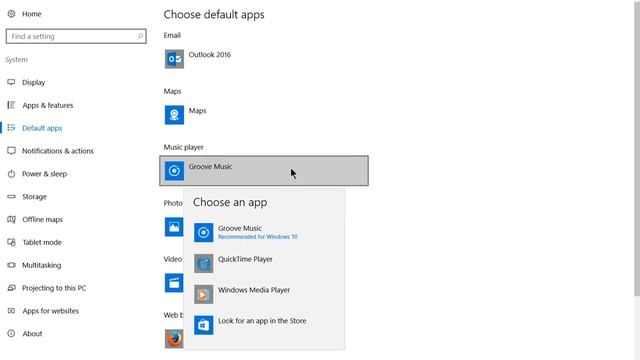Click the Apps for websites icon
Viewport: 640px width, 360px height.
[x=11, y=311]
